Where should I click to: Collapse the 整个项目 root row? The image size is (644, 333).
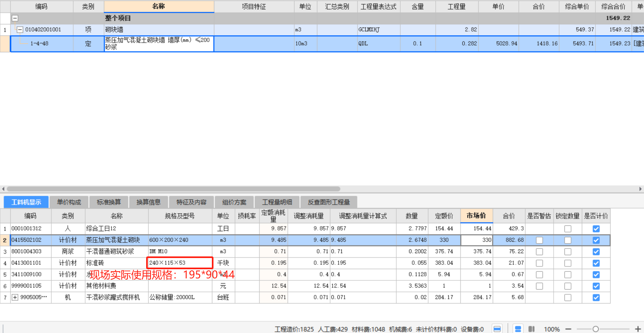tap(15, 18)
